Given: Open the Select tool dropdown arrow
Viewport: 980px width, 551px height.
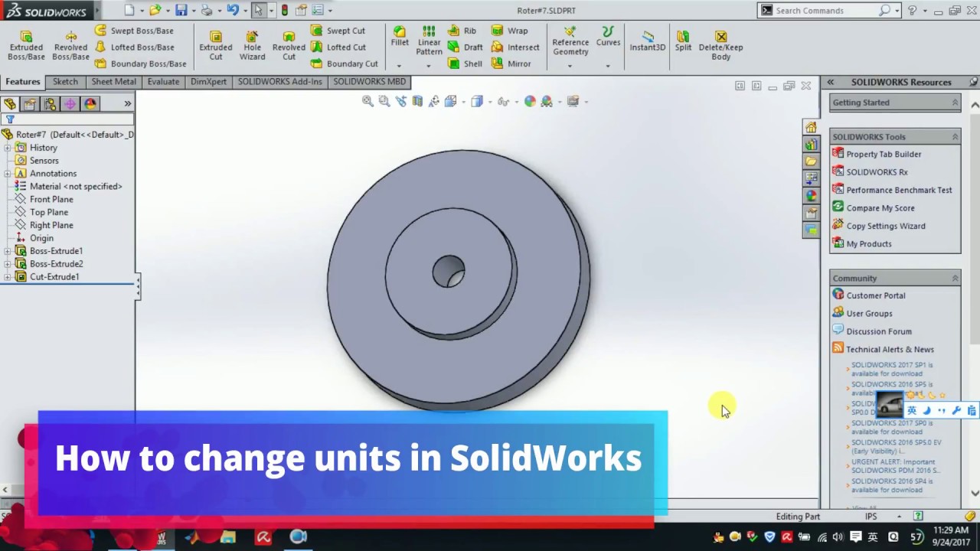Looking at the screenshot, I should click(270, 11).
